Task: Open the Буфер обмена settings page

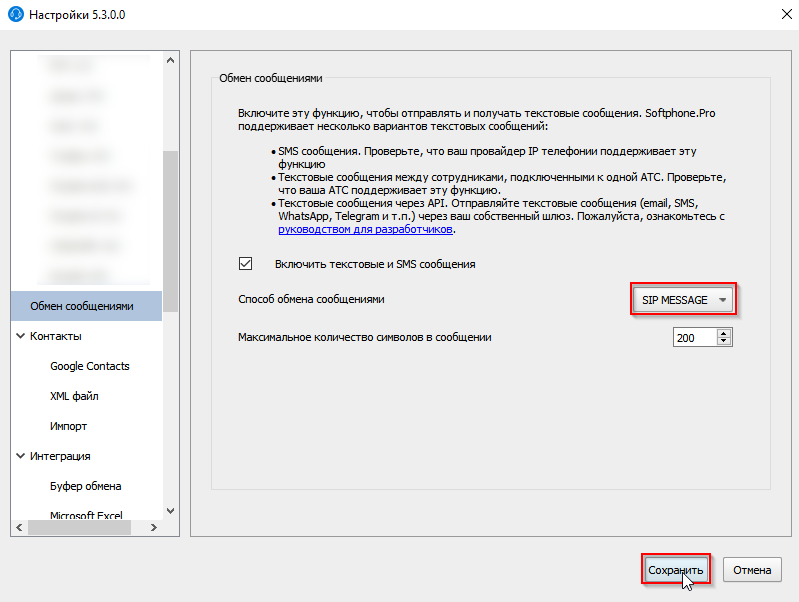Action: [86, 486]
